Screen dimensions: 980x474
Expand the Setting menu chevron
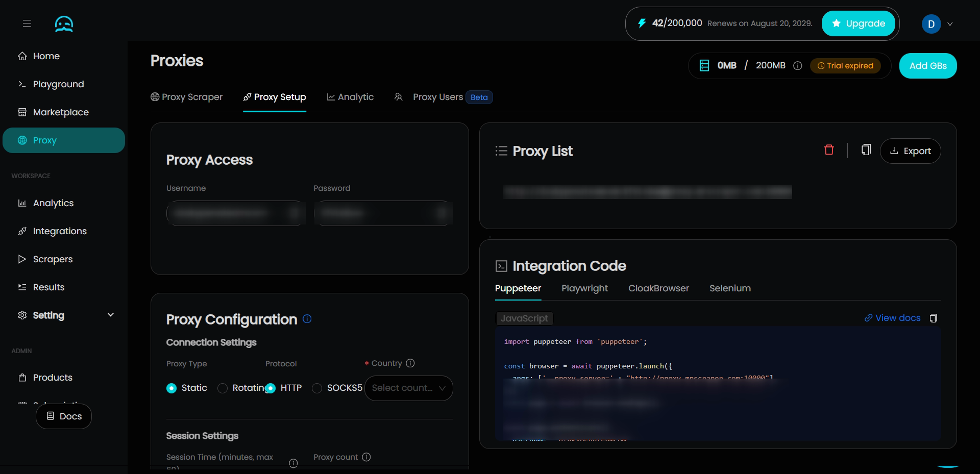click(111, 315)
